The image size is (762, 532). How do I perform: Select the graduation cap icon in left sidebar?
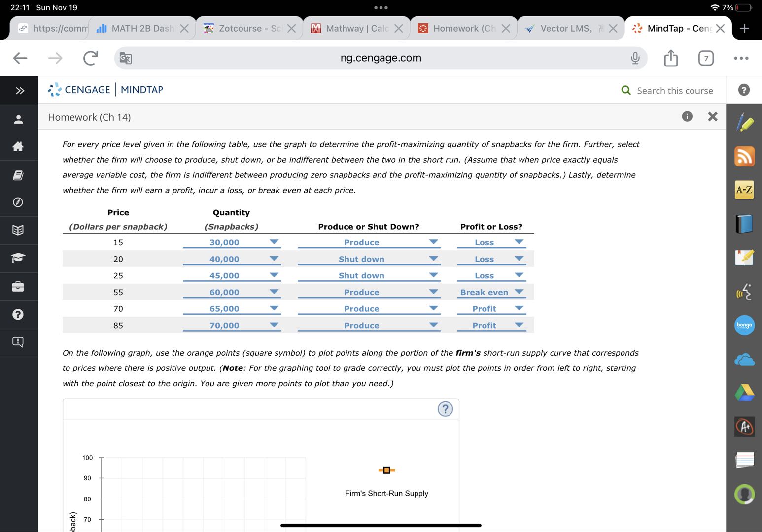(19, 259)
